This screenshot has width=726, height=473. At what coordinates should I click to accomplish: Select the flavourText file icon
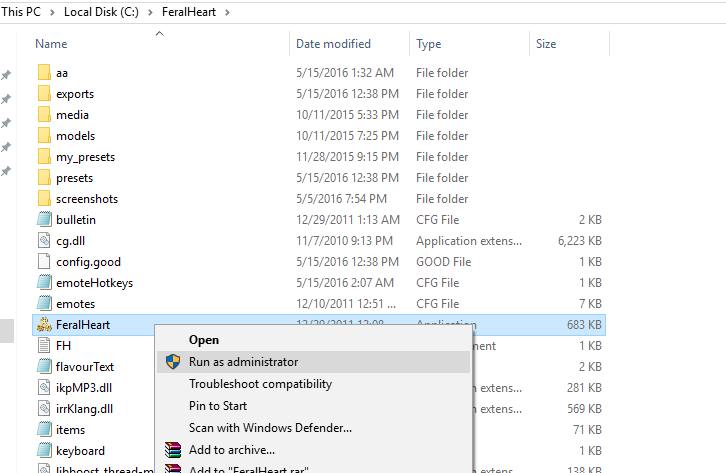pyautogui.click(x=44, y=367)
